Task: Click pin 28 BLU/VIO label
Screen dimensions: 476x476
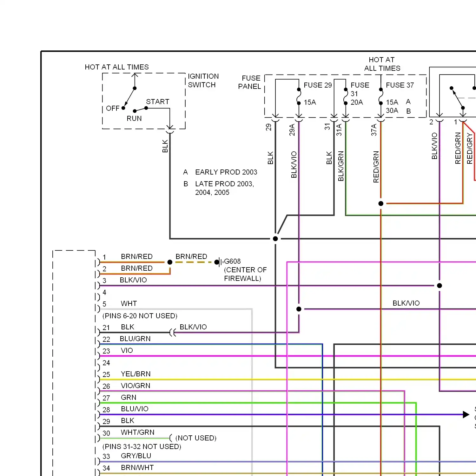Action: coord(135,409)
